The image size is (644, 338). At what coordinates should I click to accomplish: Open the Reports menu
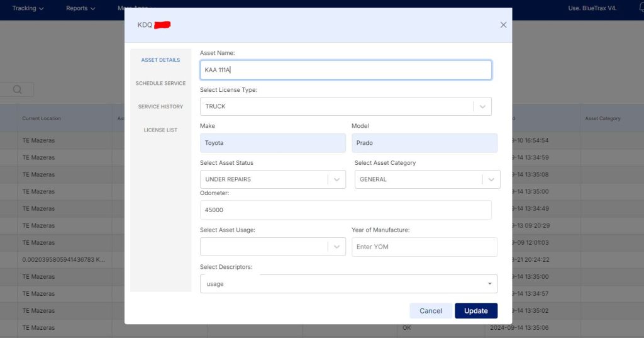pyautogui.click(x=80, y=9)
